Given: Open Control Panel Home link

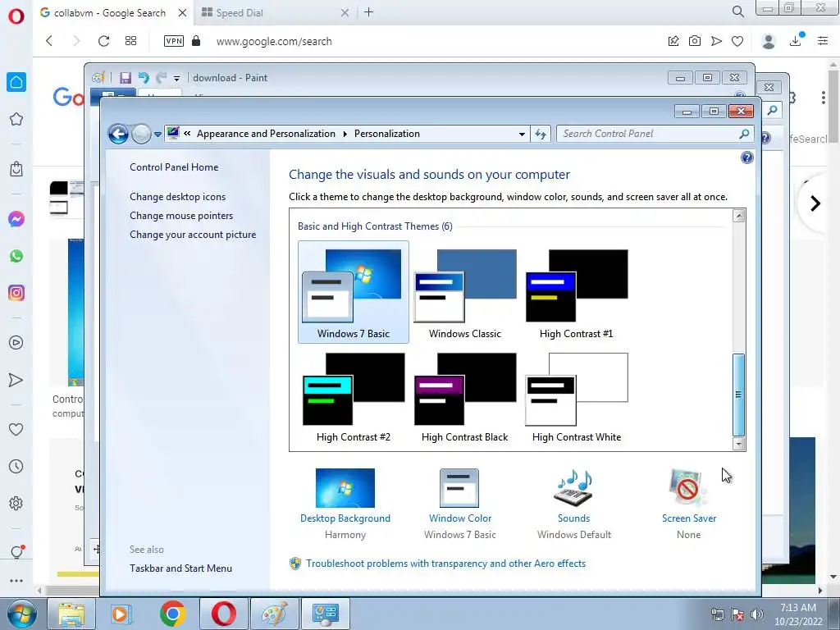Looking at the screenshot, I should (174, 167).
